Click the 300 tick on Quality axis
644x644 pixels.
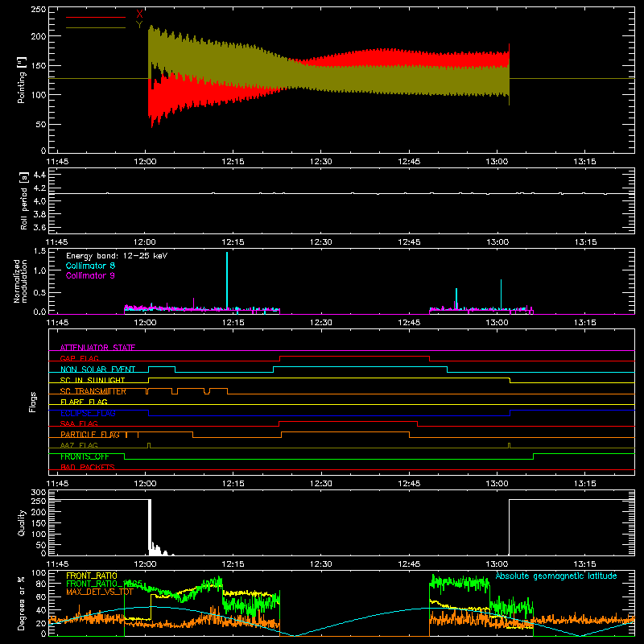tap(39, 493)
